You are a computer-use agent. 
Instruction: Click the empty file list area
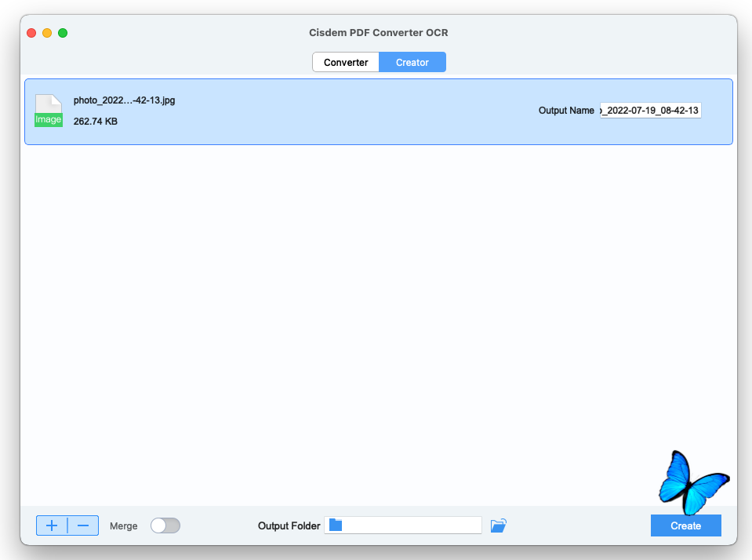[x=376, y=314]
